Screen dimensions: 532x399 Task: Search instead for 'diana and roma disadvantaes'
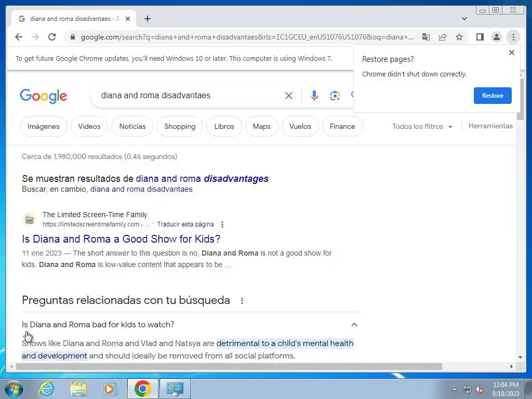(x=141, y=189)
